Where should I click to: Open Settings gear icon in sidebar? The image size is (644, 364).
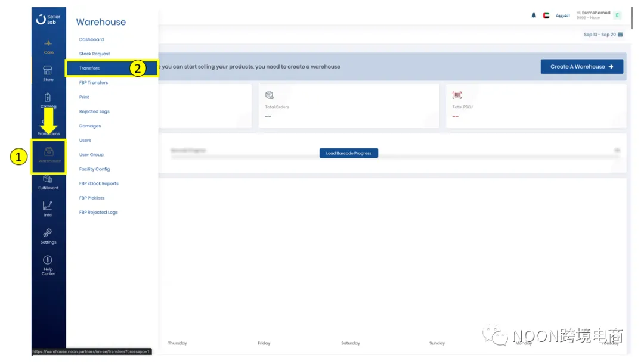(48, 234)
